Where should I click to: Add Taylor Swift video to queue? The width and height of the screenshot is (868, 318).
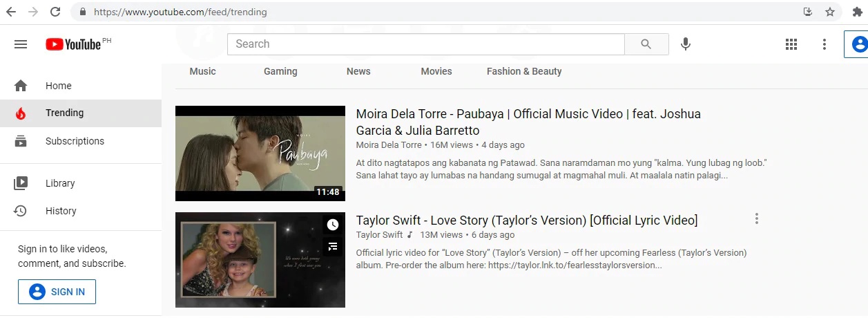tap(333, 246)
